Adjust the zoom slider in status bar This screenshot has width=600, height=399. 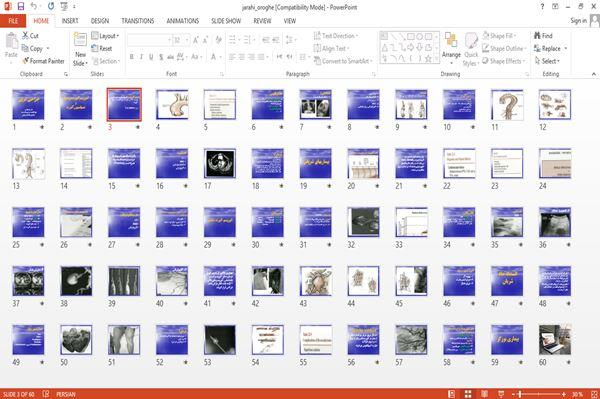click(x=538, y=394)
